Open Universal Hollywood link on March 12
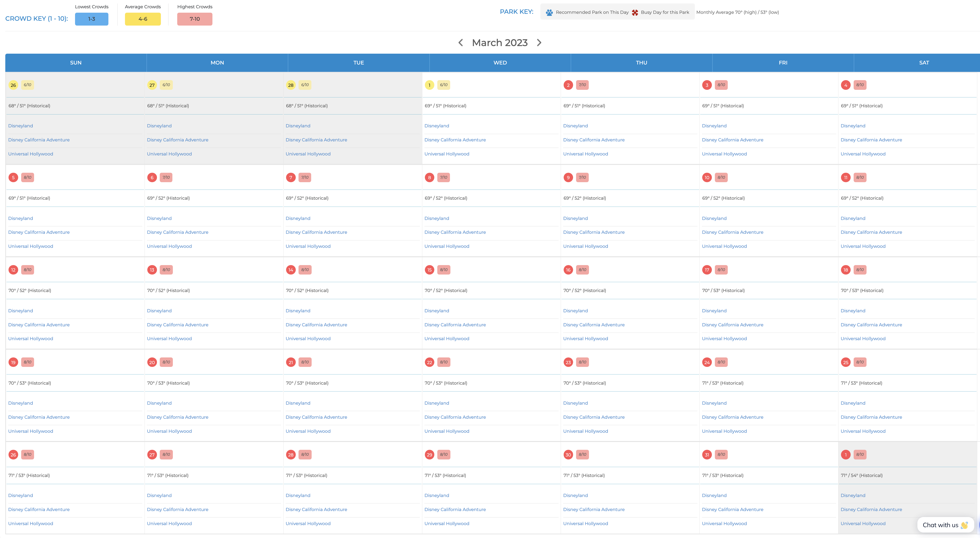980x538 pixels. coord(30,339)
